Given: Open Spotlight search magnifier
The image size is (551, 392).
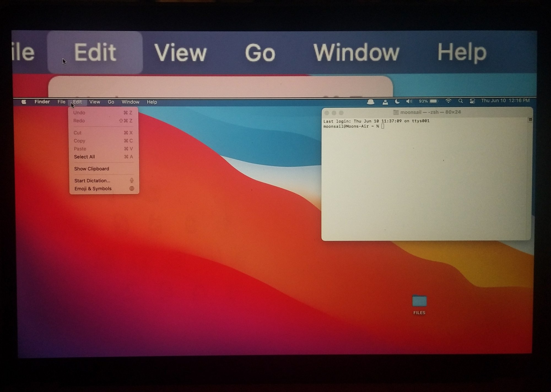Looking at the screenshot, I should coord(460,101).
